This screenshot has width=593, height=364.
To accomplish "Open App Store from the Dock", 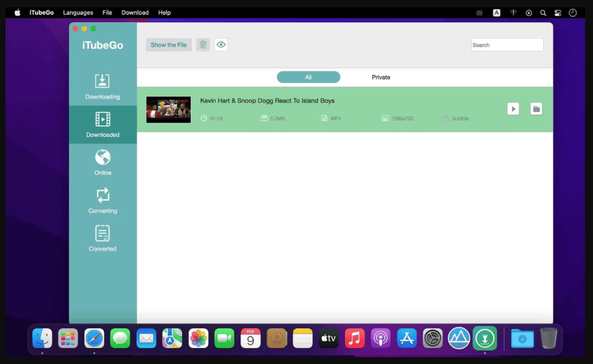I will tap(407, 338).
